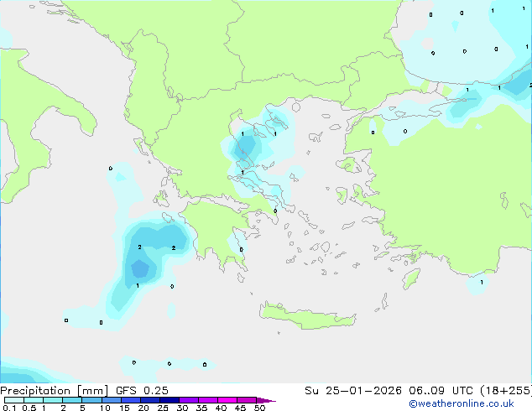Open the weatheronline.co.uk copyright link
Screen dimensions: 532x411
click(x=461, y=403)
